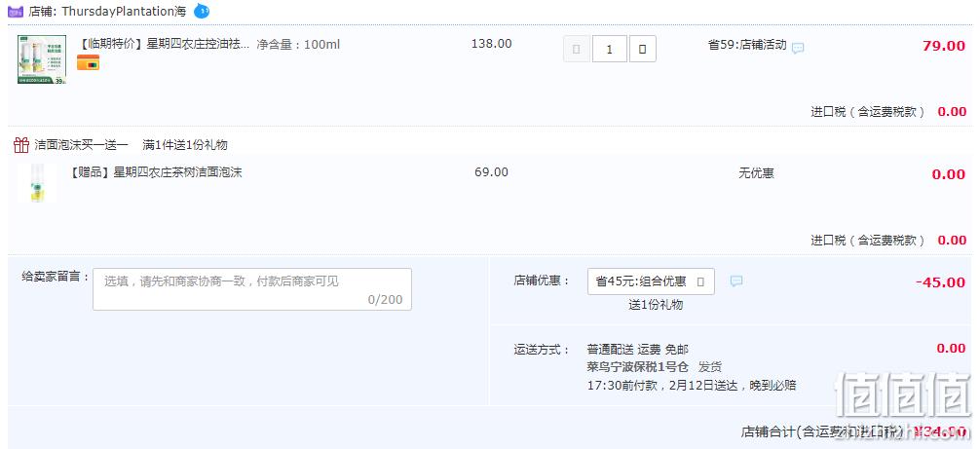The image size is (980, 449).
Task: Click the 送1份礼物 note below the discount dropdown
Action: pyautogui.click(x=656, y=305)
